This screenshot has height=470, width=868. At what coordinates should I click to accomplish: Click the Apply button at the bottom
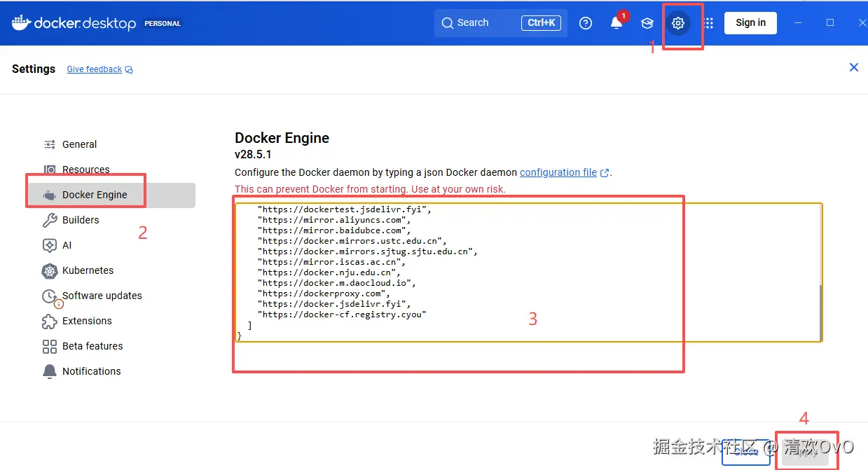coord(806,452)
